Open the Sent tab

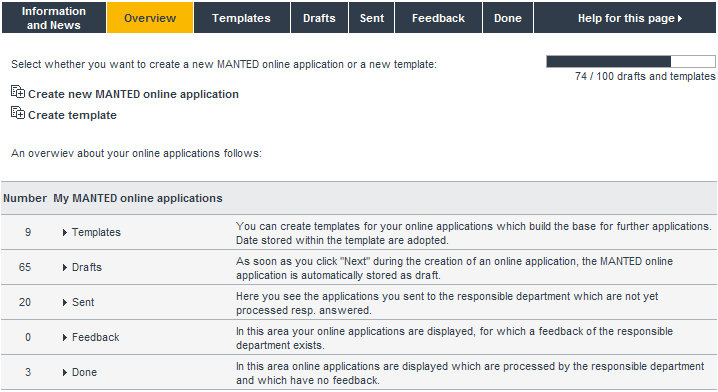(371, 17)
